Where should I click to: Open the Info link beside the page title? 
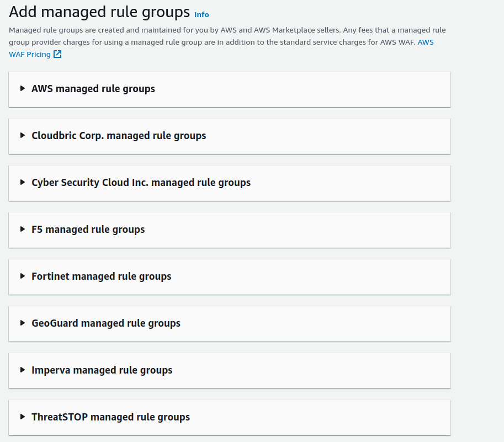point(201,15)
